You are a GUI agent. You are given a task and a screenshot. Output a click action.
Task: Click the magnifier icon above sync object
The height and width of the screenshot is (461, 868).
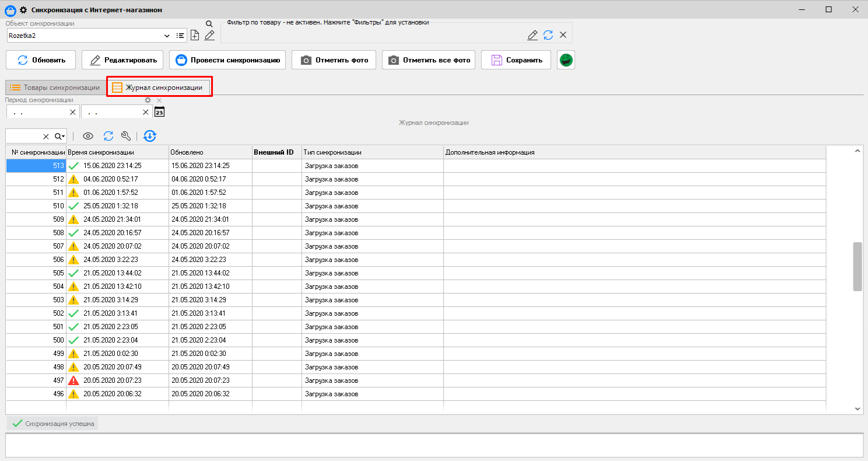coord(209,24)
